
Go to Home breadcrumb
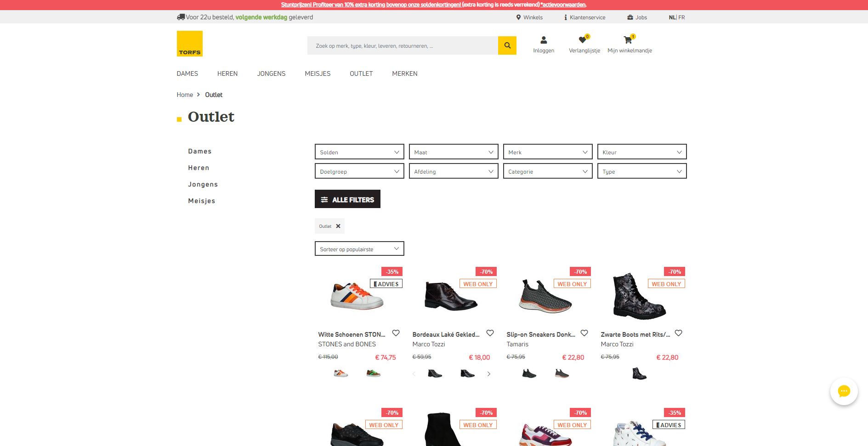(185, 95)
